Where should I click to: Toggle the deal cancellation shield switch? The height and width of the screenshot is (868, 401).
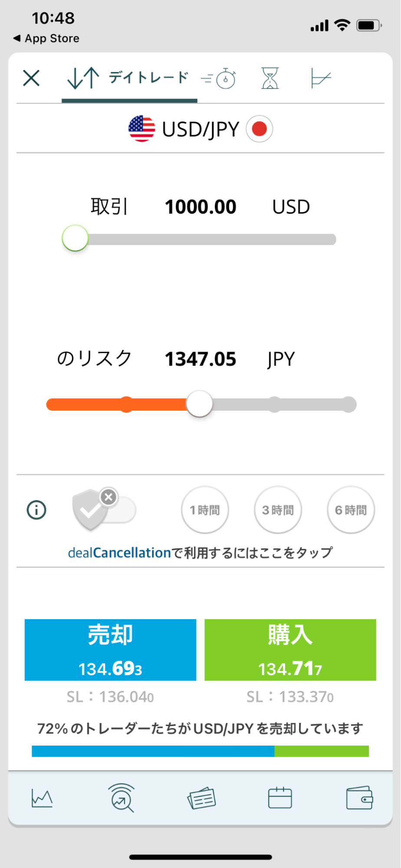click(105, 510)
